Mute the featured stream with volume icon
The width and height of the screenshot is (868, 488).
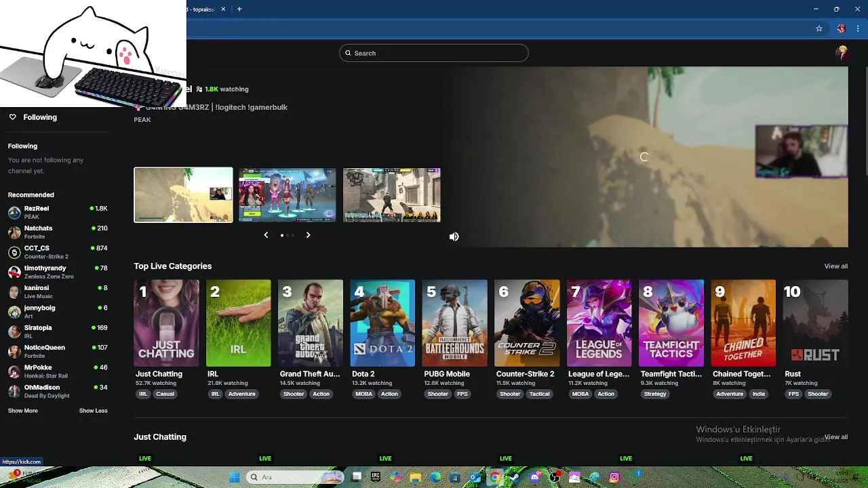click(x=454, y=237)
